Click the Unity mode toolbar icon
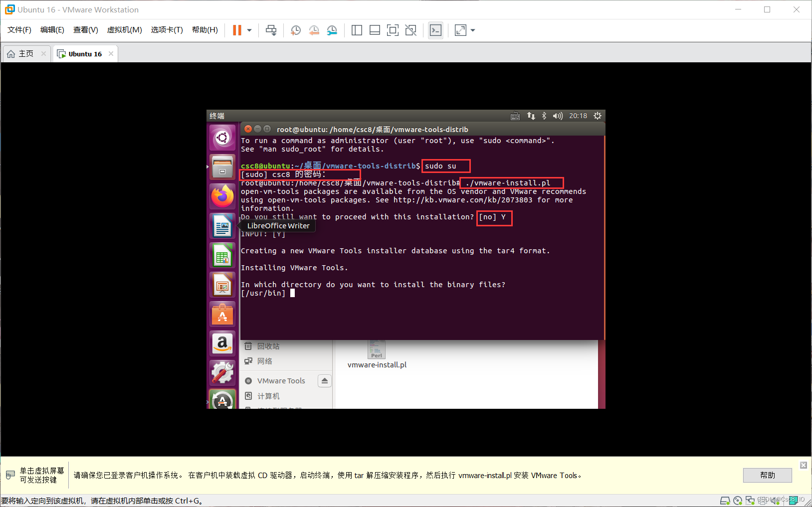This screenshot has width=812, height=507. point(411,30)
